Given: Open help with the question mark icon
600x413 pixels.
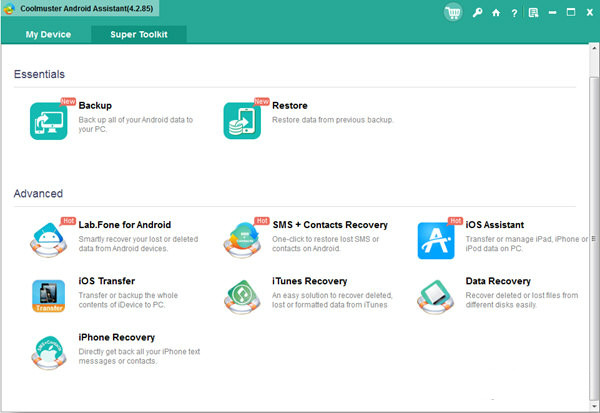Looking at the screenshot, I should 514,13.
